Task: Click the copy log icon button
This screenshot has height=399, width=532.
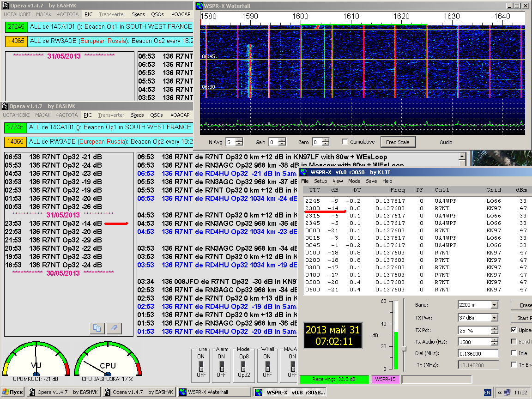Action: 97,328
